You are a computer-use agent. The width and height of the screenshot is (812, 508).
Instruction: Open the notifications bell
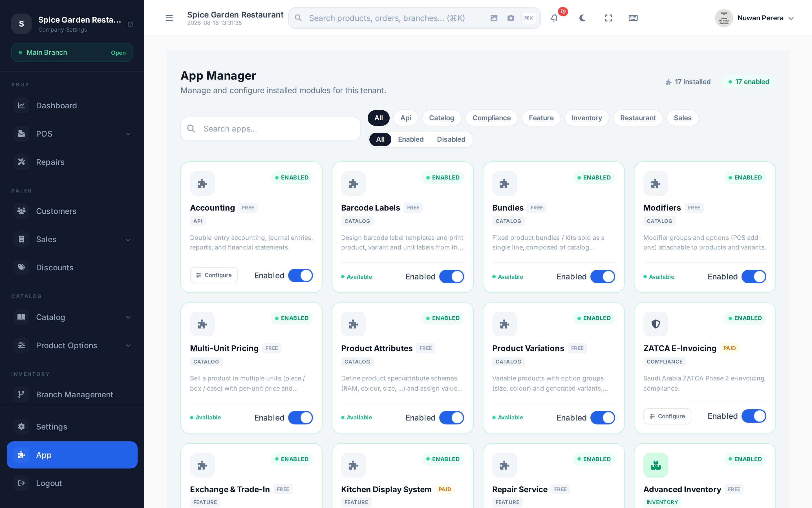pos(554,18)
